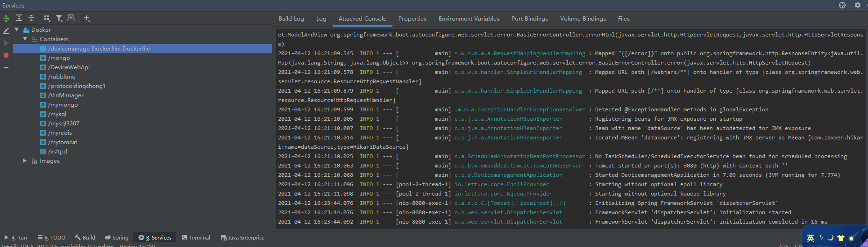This screenshot has width=868, height=247.
Task: Open the Spring tool window
Action: (x=117, y=238)
